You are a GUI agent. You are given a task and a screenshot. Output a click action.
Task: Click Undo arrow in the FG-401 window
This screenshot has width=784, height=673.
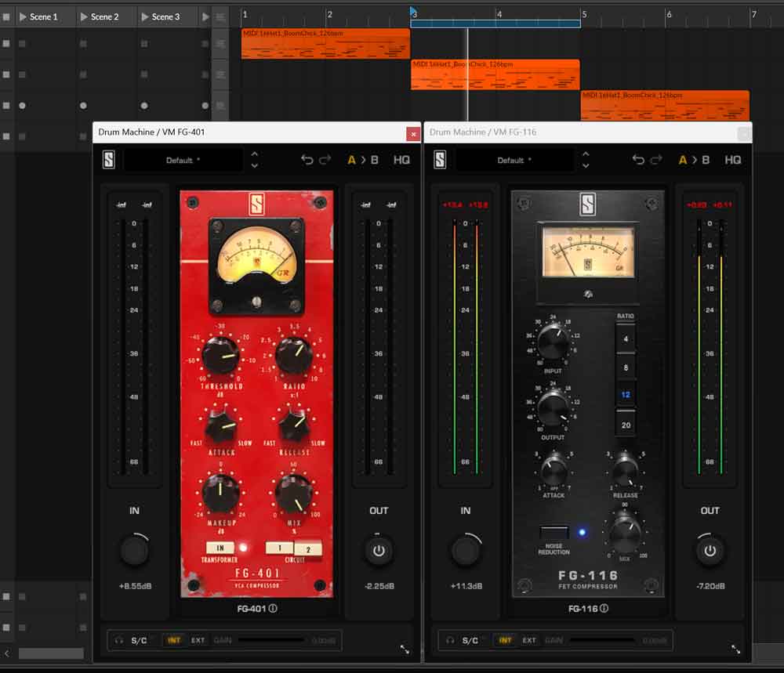(x=307, y=160)
